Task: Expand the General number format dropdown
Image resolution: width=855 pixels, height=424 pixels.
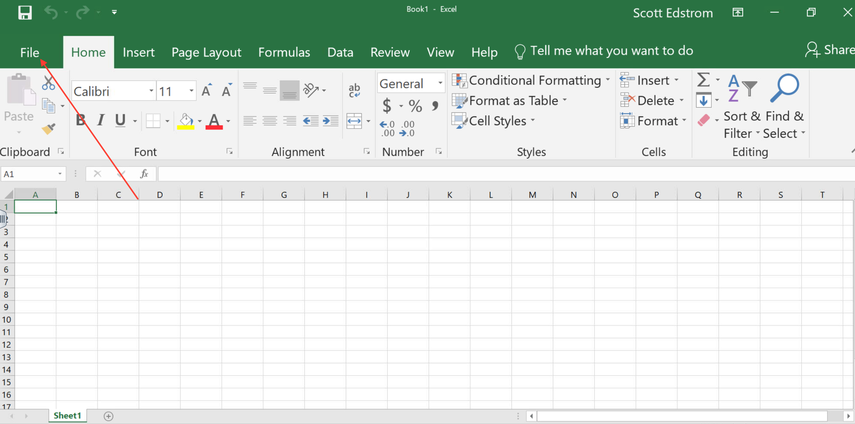Action: [440, 84]
